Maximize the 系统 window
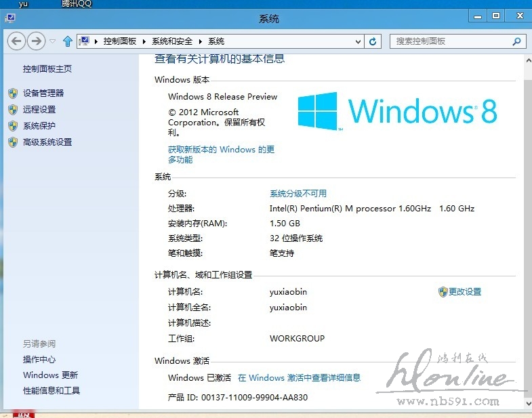Image resolution: width=532 pixels, height=418 pixels. pos(495,16)
